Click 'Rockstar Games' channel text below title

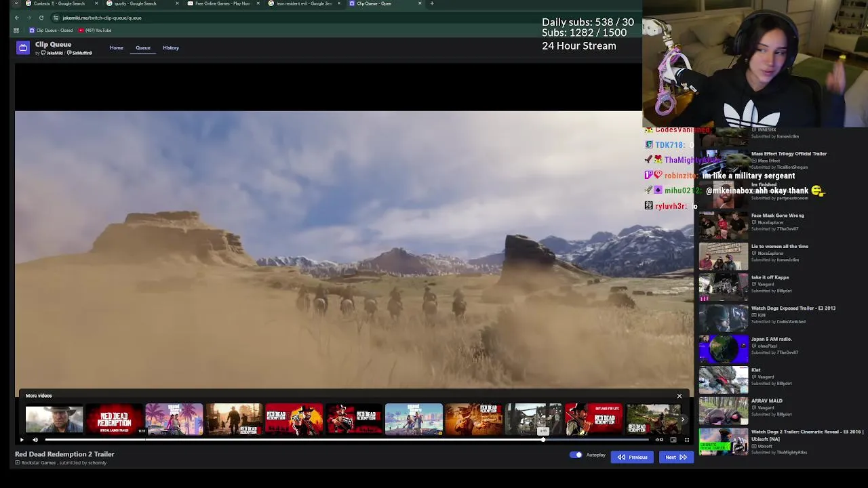39,463
